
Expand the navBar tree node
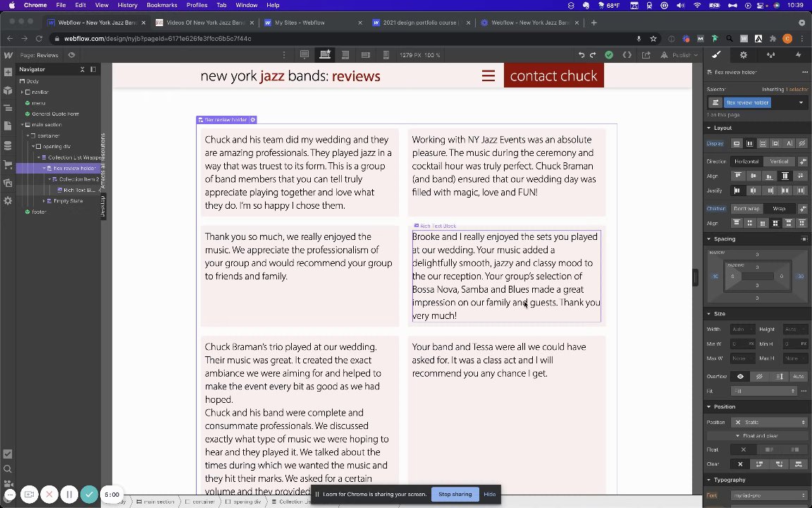pos(23,92)
